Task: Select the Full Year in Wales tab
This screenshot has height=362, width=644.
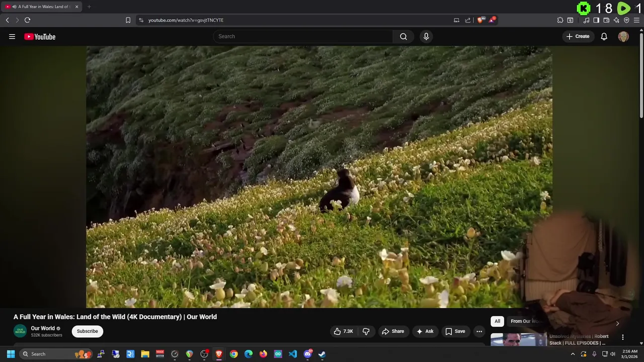Action: (41, 7)
